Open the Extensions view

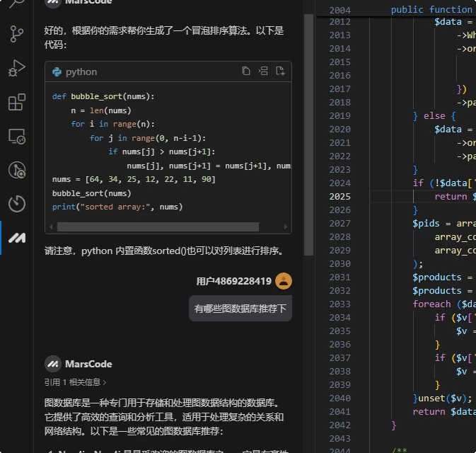[x=16, y=103]
